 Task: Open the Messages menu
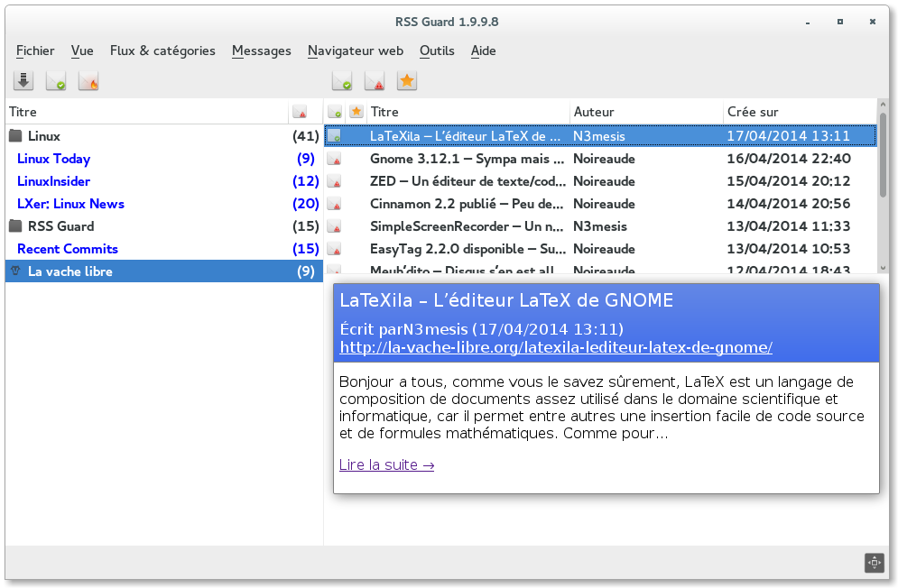[261, 51]
